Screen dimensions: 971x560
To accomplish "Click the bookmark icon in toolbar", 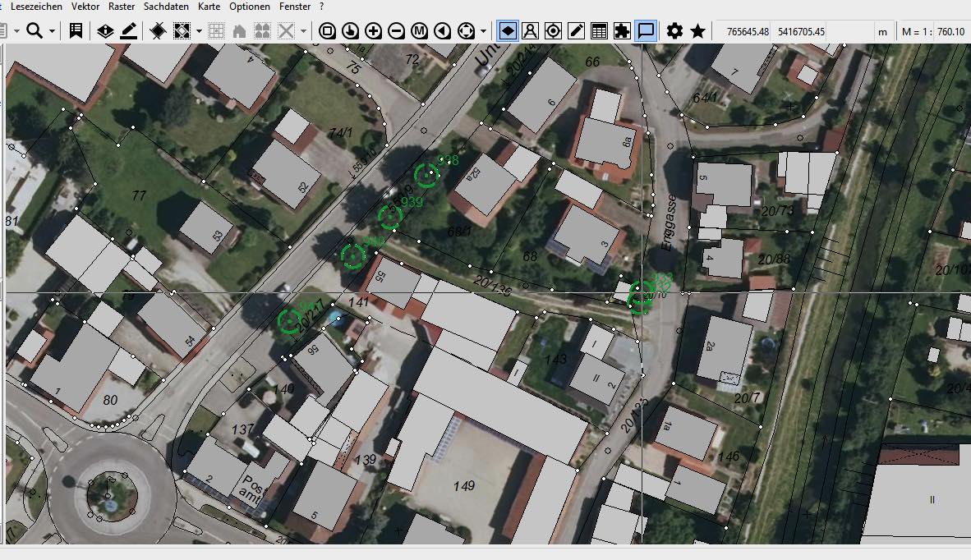I will [x=76, y=31].
